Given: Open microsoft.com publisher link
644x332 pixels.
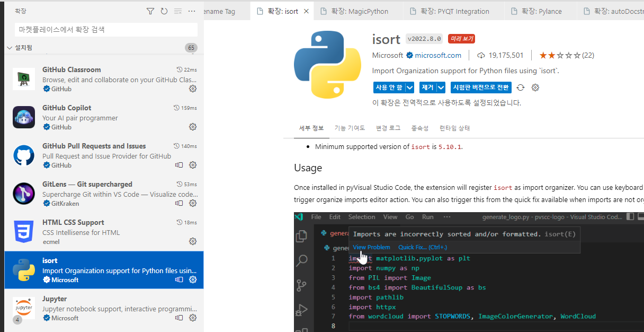Looking at the screenshot, I should pyautogui.click(x=438, y=55).
